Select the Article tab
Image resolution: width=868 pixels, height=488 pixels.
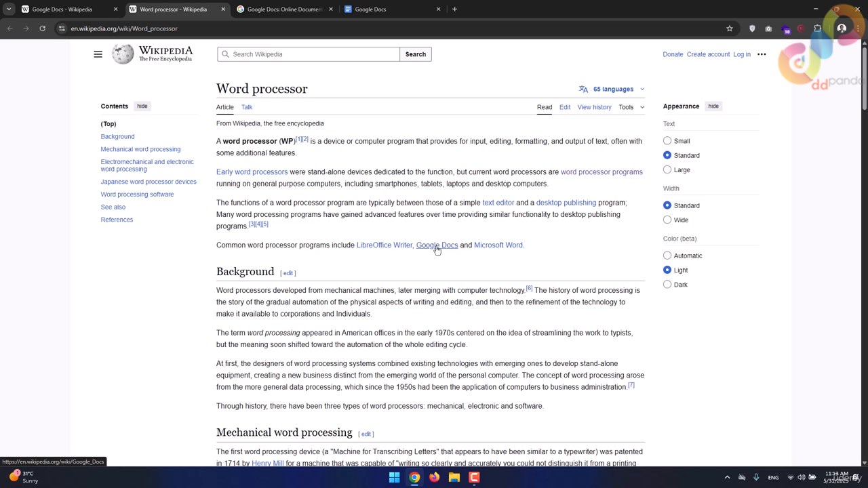point(225,107)
